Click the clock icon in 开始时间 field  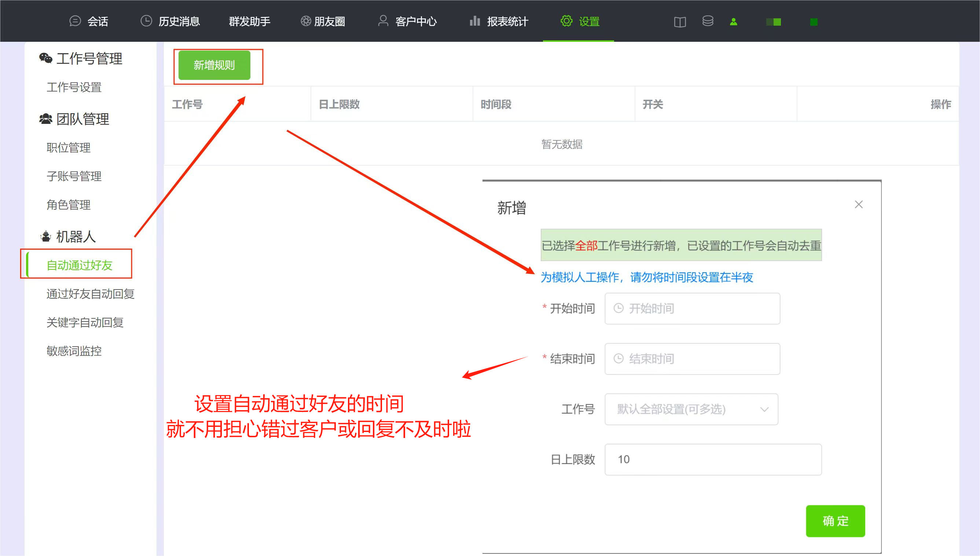(x=619, y=308)
